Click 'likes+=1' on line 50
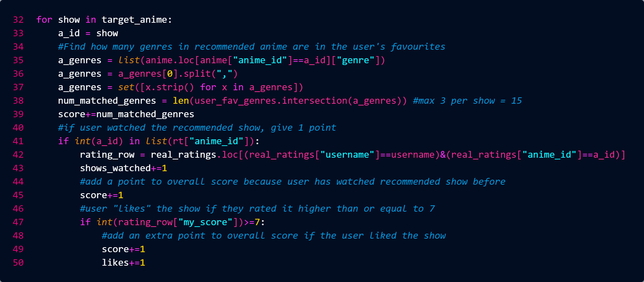This screenshot has width=644, height=282. pyautogui.click(x=123, y=262)
